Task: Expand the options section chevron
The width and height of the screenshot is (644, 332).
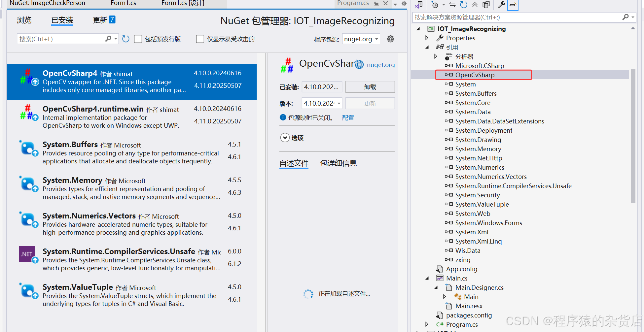Action: pos(285,137)
